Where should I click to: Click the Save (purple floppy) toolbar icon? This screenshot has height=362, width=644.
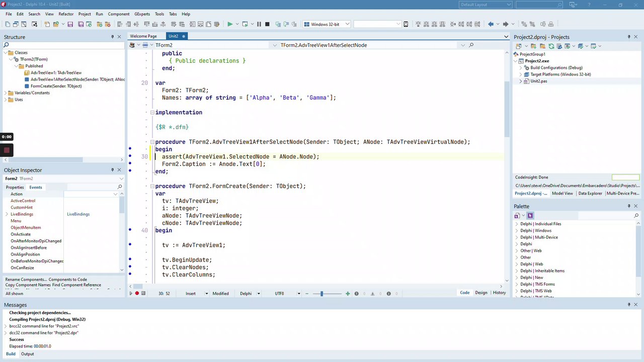tap(70, 24)
